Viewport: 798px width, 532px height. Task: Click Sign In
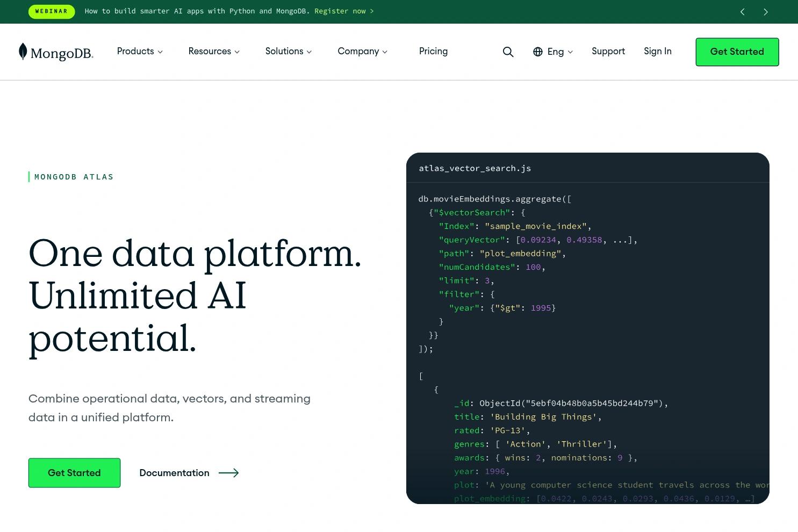[658, 51]
